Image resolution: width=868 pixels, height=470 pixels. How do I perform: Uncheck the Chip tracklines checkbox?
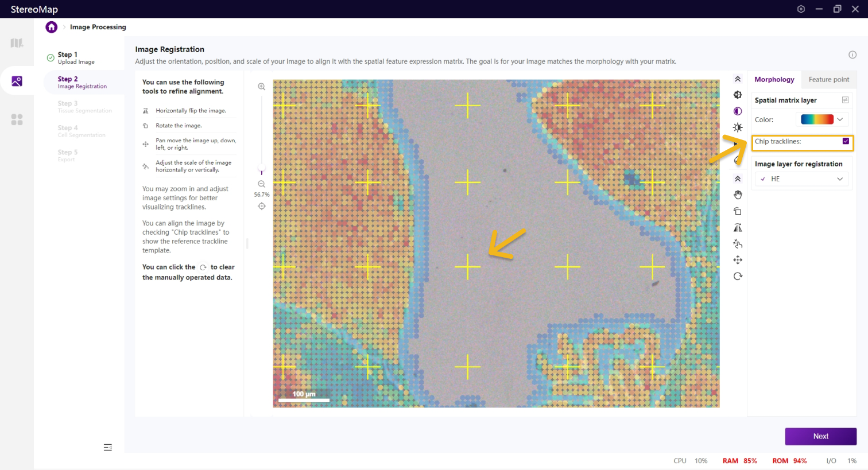click(846, 141)
